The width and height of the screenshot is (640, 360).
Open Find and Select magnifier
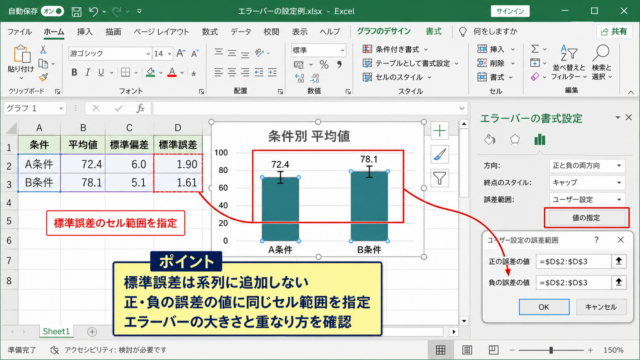pyautogui.click(x=601, y=62)
